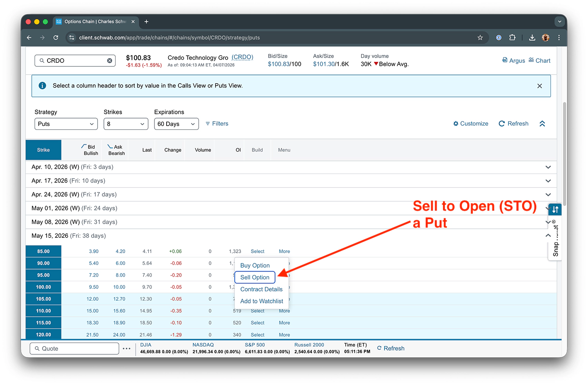Open the Filters option

[217, 124]
